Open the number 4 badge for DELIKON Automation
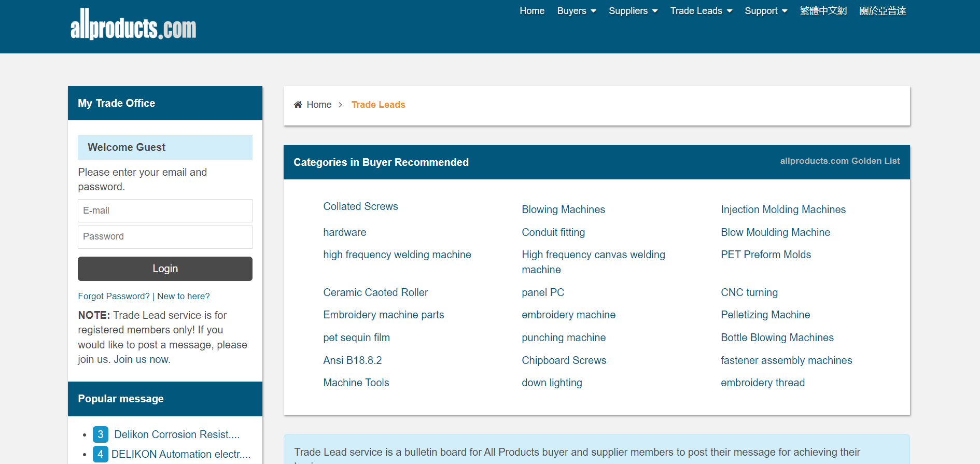This screenshot has width=980, height=464. pos(101,454)
